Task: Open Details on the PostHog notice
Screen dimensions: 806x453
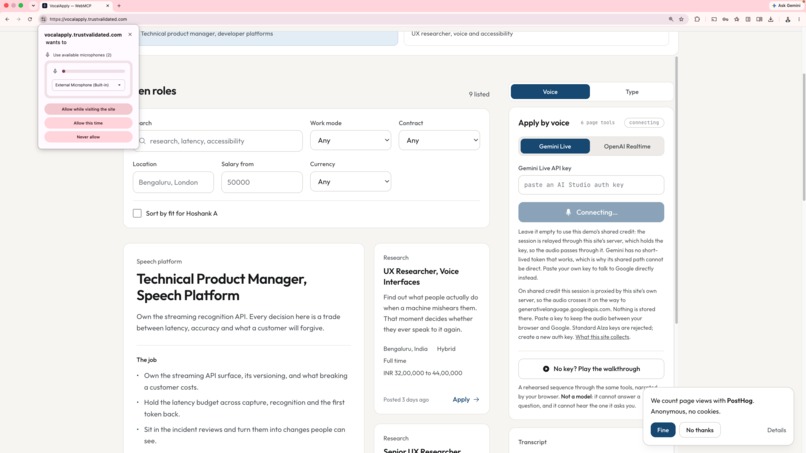Action: (x=776, y=430)
